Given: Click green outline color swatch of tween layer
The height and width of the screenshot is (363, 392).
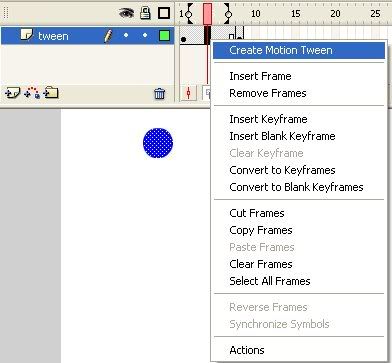Looking at the screenshot, I should tap(164, 35).
